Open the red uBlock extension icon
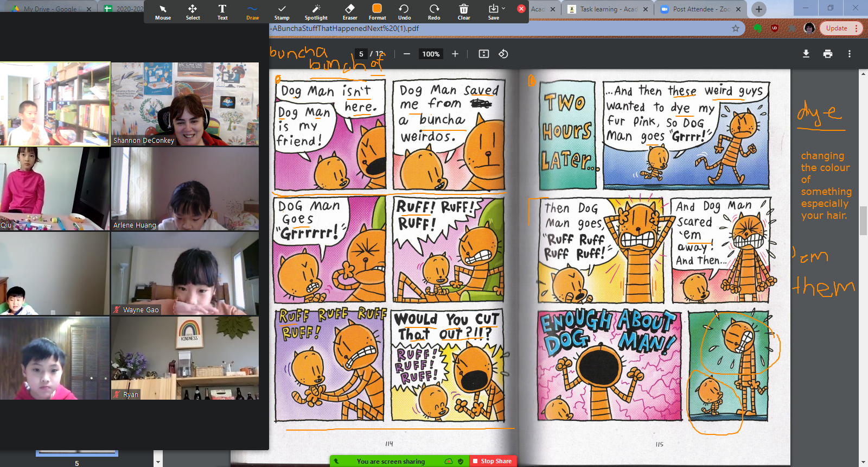868x467 pixels. [x=775, y=28]
